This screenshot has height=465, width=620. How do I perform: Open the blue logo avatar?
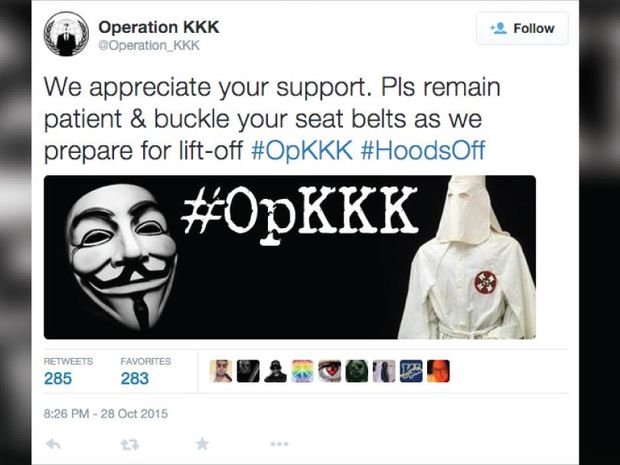411,371
